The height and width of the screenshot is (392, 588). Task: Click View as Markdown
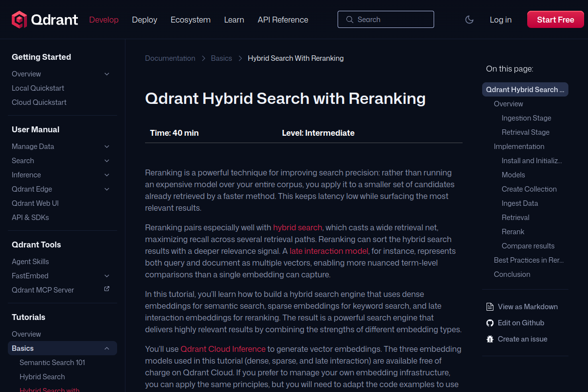[x=528, y=307]
